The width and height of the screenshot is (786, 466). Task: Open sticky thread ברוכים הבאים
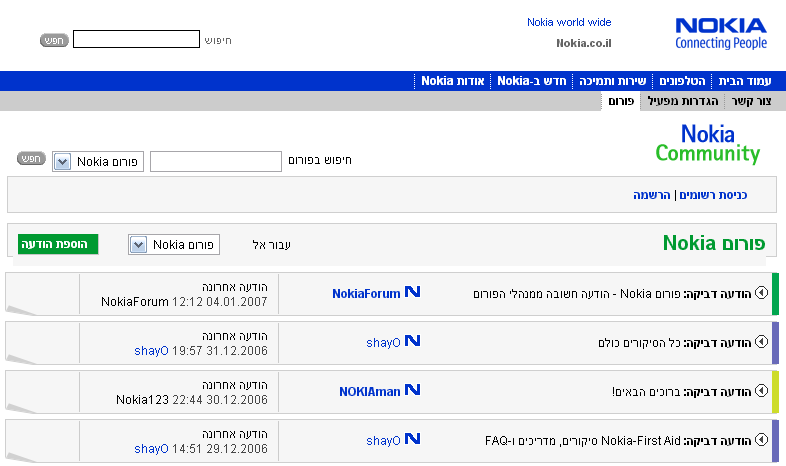tap(646, 392)
